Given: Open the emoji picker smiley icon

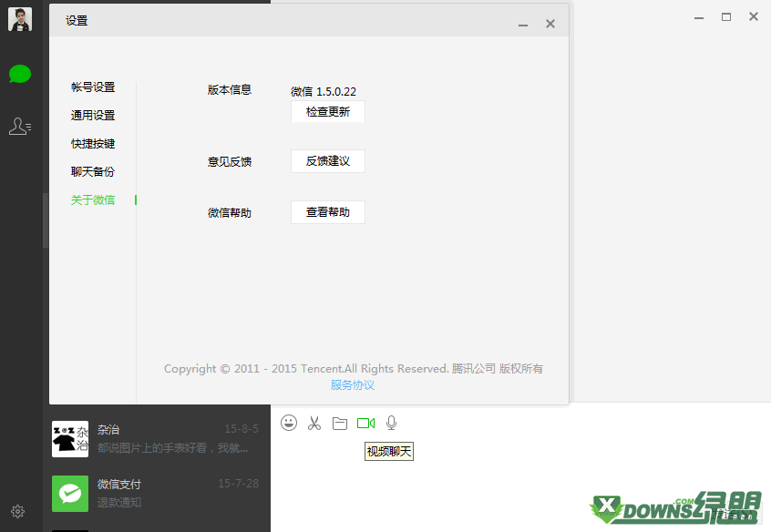Looking at the screenshot, I should [289, 423].
